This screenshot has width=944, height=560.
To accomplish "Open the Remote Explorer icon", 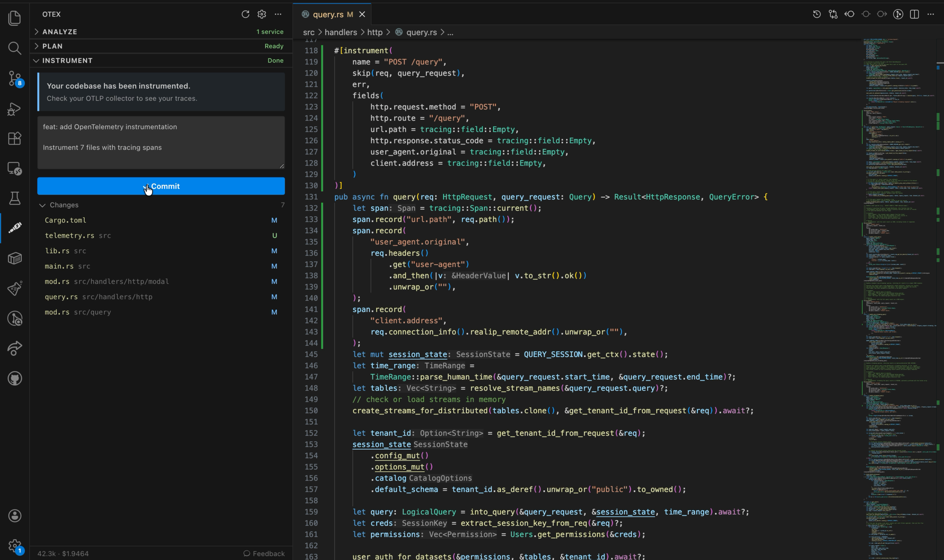I will 14,169.
